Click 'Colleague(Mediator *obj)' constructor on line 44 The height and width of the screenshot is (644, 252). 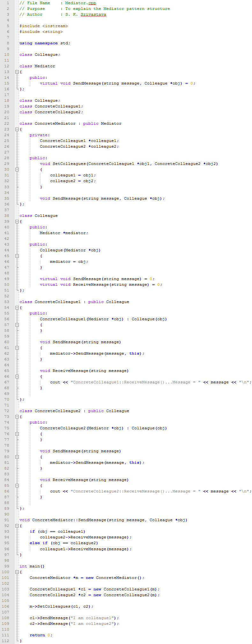[x=70, y=250]
